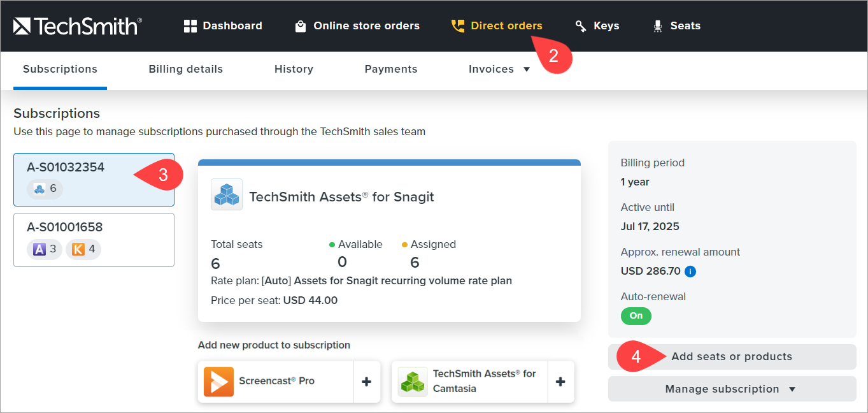Click the TechSmith logo

point(77,26)
